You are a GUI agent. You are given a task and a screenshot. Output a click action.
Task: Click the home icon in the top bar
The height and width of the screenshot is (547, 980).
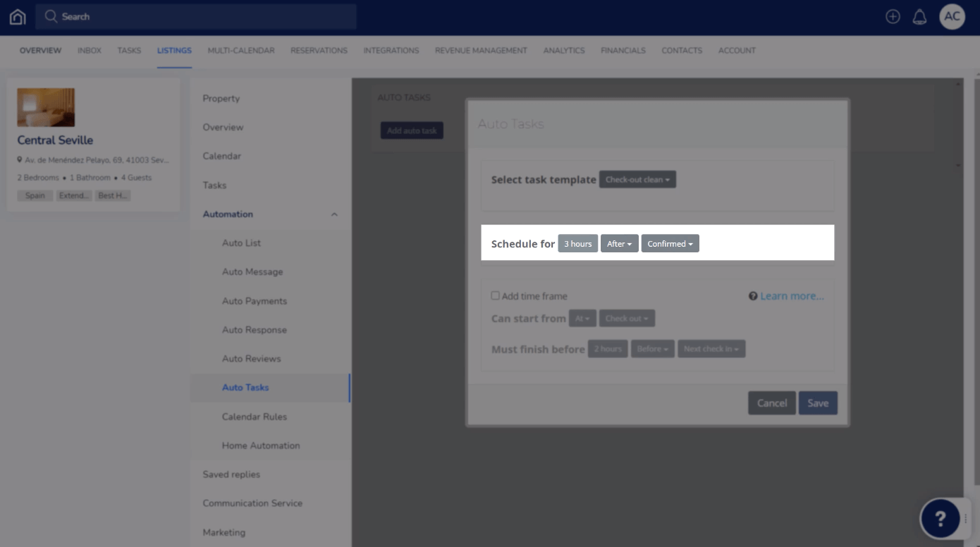tap(17, 16)
